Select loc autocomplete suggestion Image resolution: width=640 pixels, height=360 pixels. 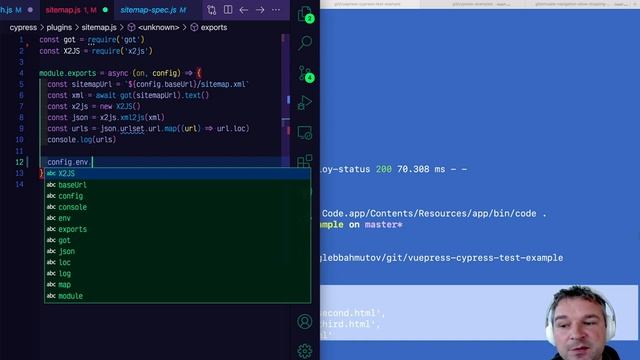[177, 262]
